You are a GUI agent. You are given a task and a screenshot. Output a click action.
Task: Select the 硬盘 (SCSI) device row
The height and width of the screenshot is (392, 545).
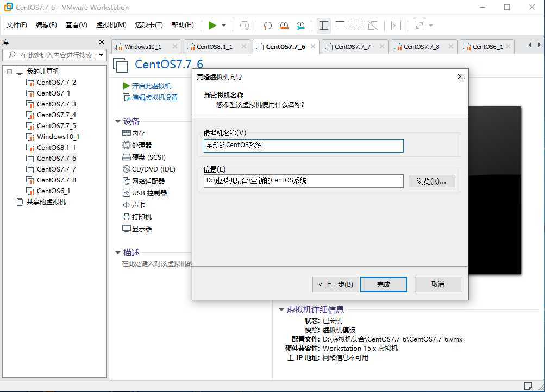144,157
